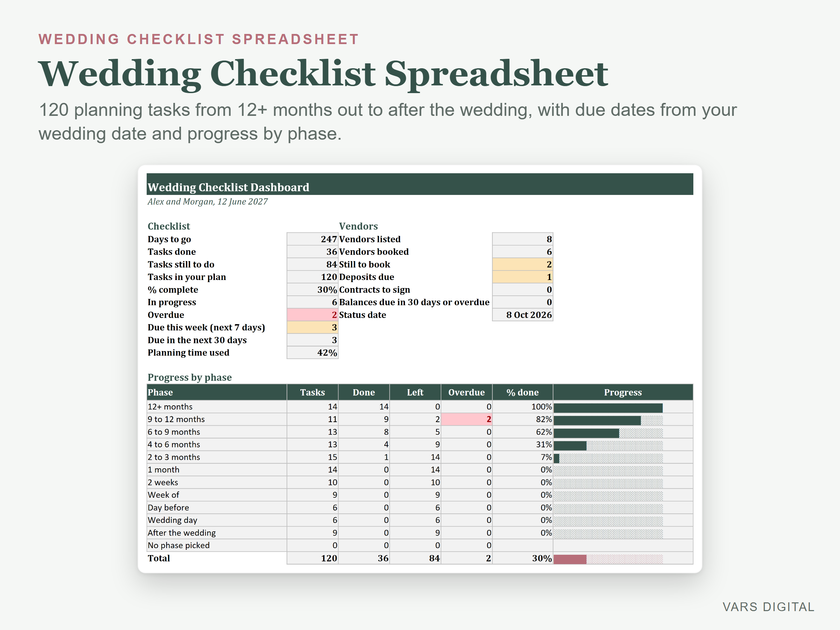Select the Vendors listed value 8
Image resolution: width=840 pixels, height=630 pixels.
coord(523,239)
